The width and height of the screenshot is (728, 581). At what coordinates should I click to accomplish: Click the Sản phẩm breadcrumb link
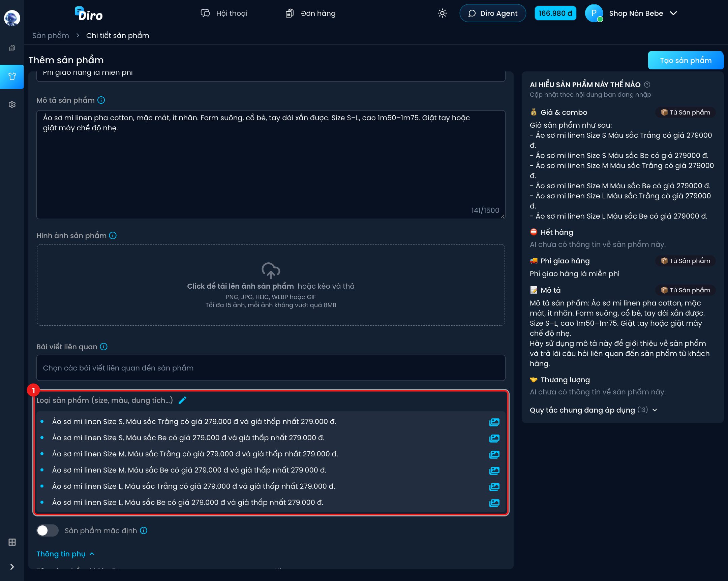click(x=51, y=35)
